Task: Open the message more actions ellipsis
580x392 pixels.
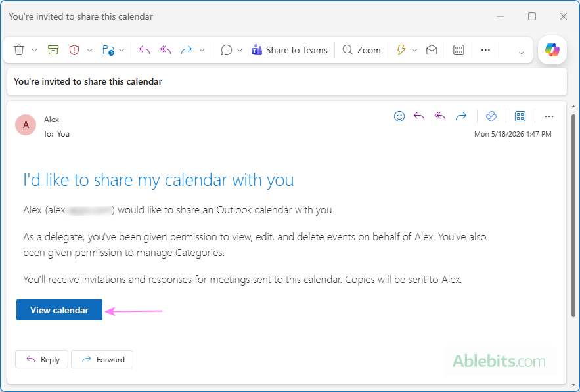Action: [x=549, y=116]
